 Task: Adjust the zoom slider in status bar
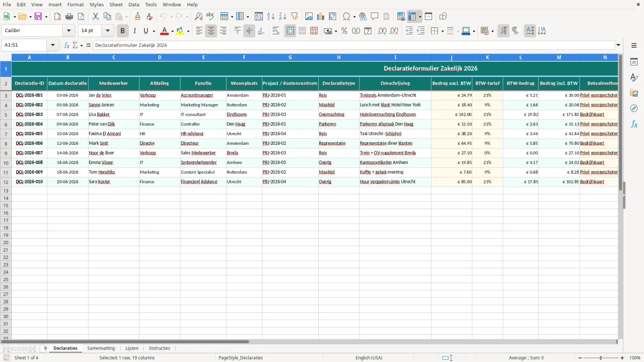click(x=601, y=358)
